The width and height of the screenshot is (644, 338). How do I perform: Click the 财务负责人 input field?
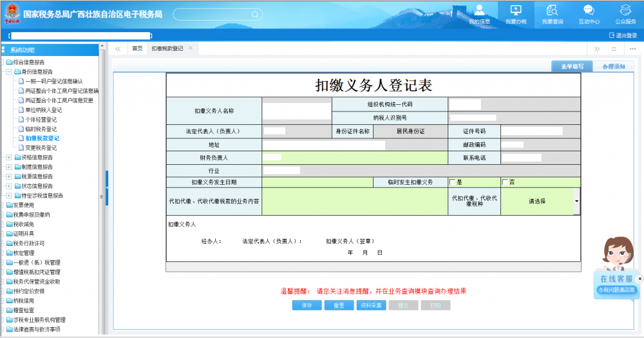tap(354, 158)
